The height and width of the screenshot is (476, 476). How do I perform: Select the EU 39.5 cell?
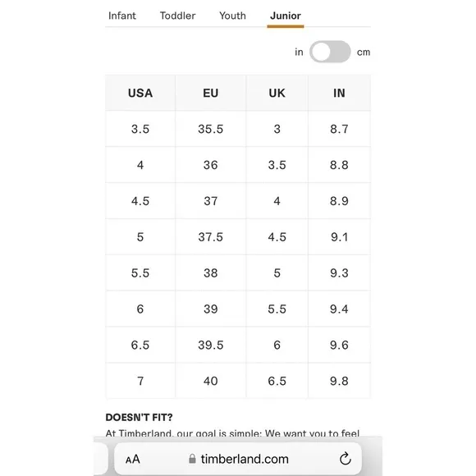210,345
